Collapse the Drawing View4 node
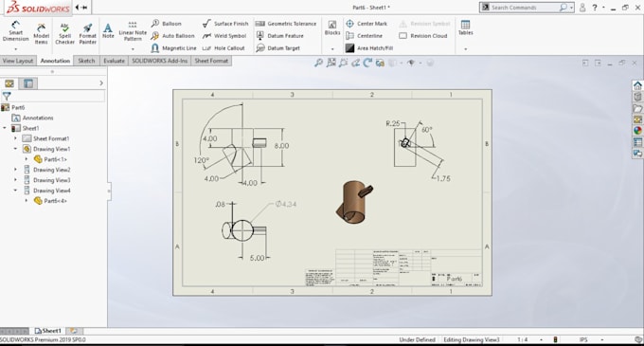Image resolution: width=644 pixels, height=346 pixels. tap(15, 191)
